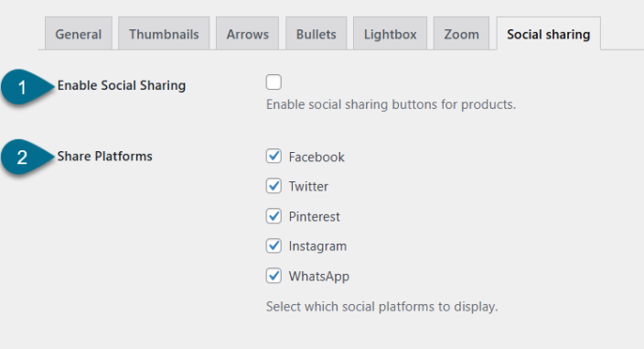The image size is (644, 349).
Task: Toggle the WhatsApp checkbox
Action: tap(274, 276)
